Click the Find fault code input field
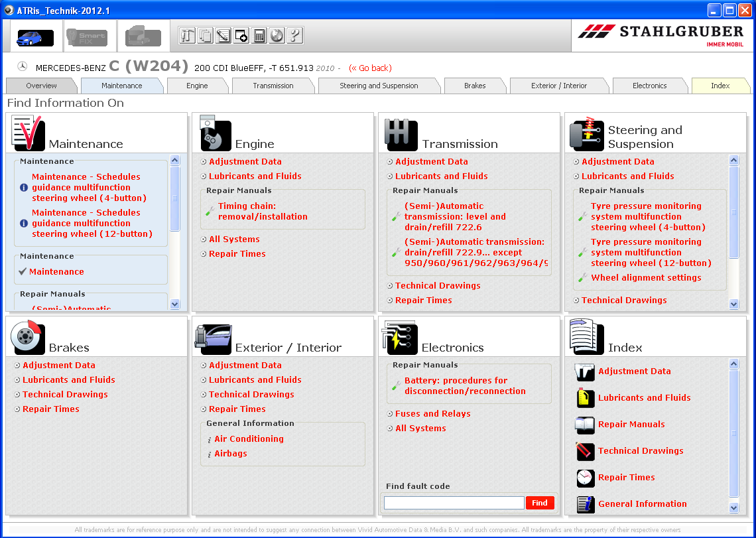The width and height of the screenshot is (756, 538). pos(454,503)
